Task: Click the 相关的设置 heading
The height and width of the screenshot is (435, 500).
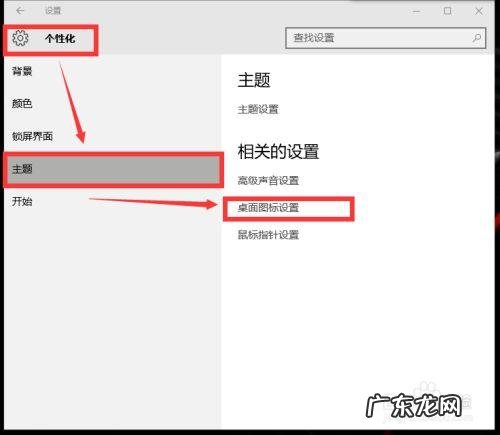Action: tap(278, 152)
